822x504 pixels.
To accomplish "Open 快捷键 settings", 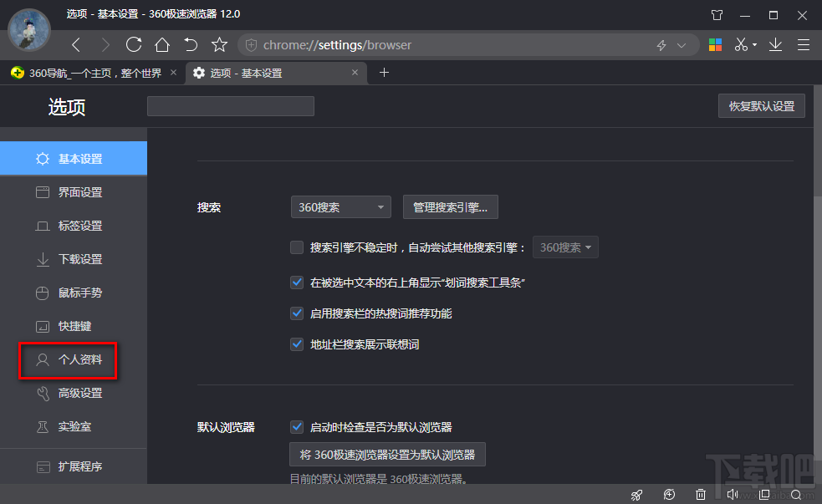I will (74, 327).
